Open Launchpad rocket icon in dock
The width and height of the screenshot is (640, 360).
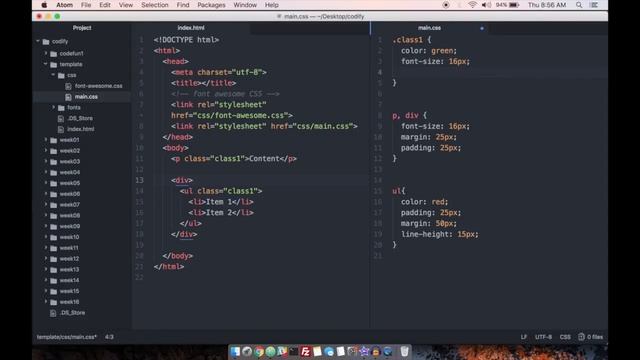click(x=247, y=351)
